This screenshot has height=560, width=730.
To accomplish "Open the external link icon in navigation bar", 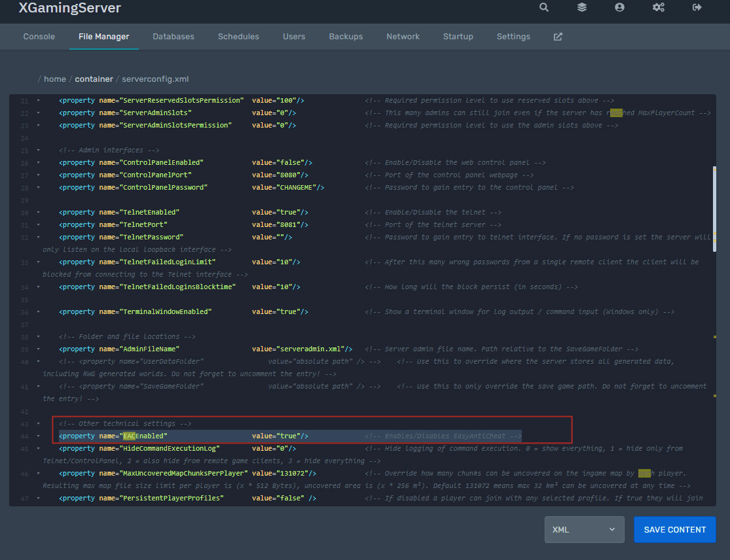I will (x=558, y=37).
